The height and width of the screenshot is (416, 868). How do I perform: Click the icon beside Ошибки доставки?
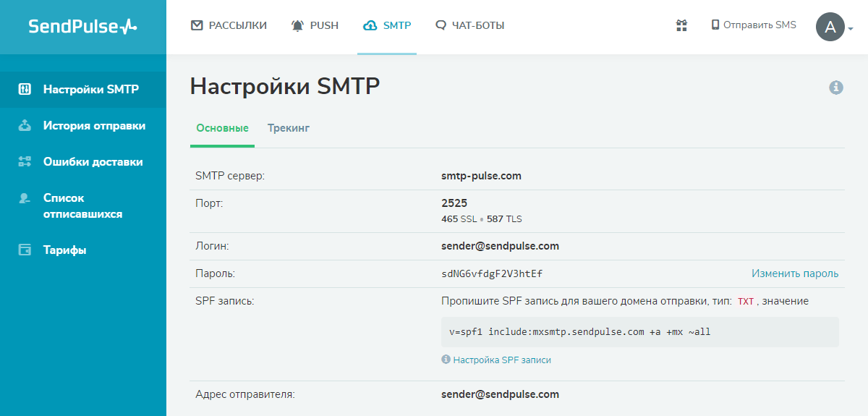(25, 162)
